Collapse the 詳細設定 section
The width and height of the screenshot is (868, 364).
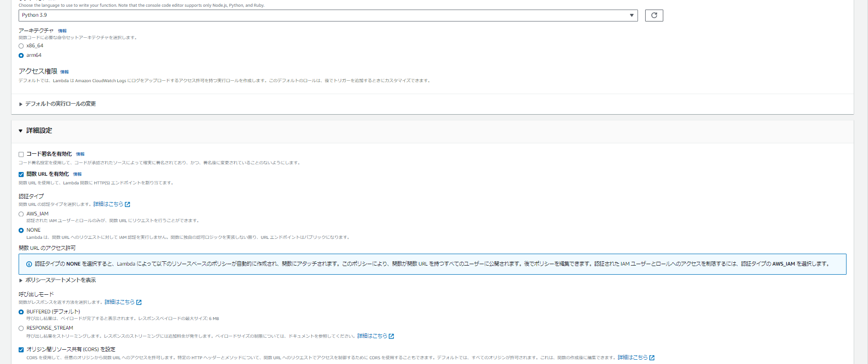coord(35,130)
